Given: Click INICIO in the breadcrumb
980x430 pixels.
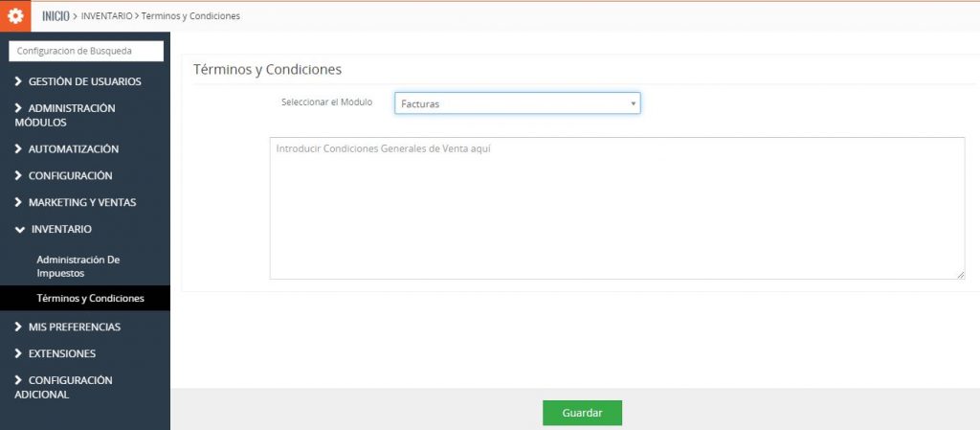Looking at the screenshot, I should click(x=56, y=16).
